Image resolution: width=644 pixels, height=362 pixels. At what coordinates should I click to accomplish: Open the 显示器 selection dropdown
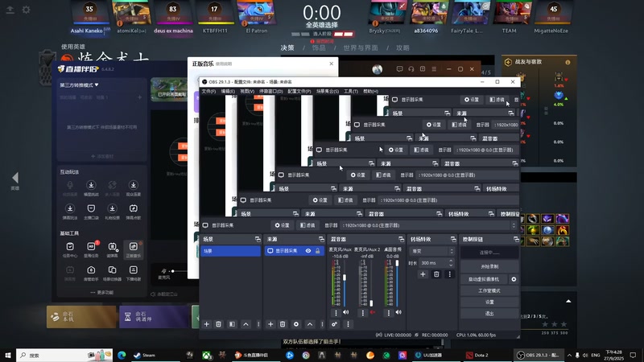(429, 225)
